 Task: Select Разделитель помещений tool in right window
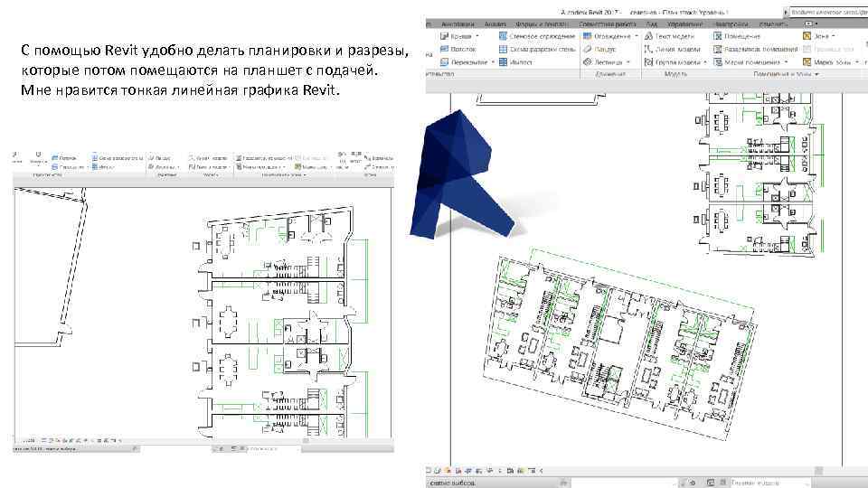click(756, 49)
